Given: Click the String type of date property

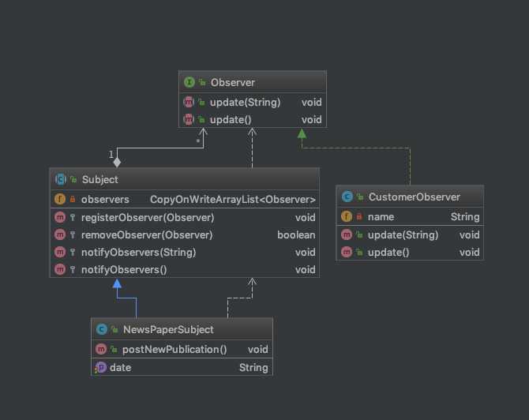Looking at the screenshot, I should [x=253, y=368].
